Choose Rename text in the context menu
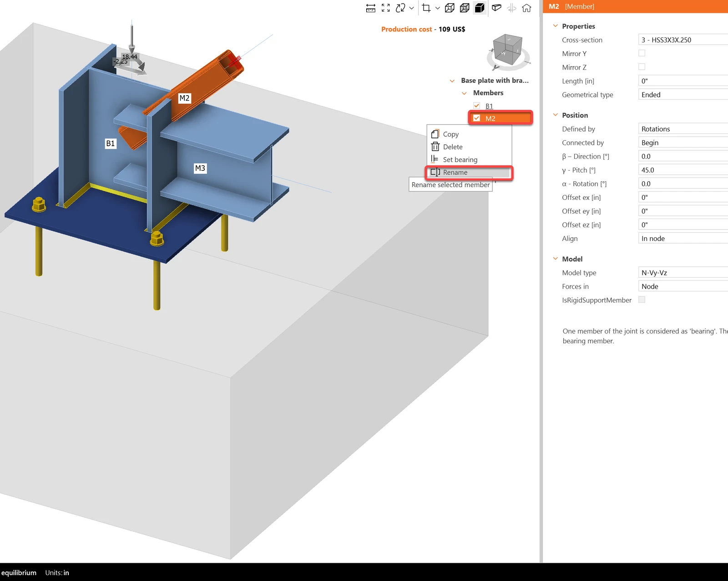This screenshot has width=728, height=581. (455, 172)
